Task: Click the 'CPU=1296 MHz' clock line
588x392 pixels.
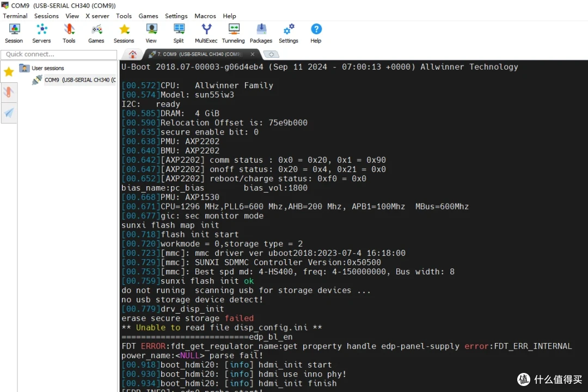Action: point(295,206)
